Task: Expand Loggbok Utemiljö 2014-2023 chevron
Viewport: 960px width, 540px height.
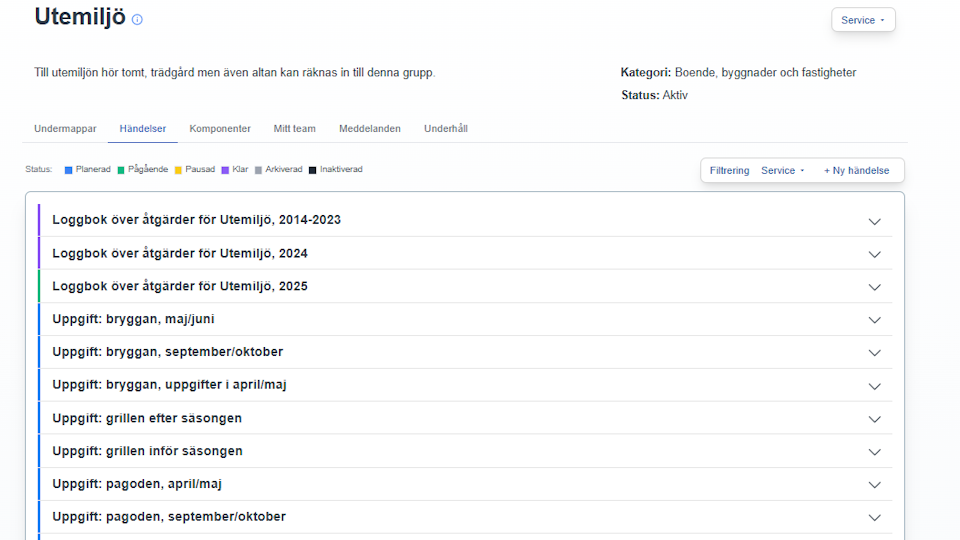Action: click(874, 222)
